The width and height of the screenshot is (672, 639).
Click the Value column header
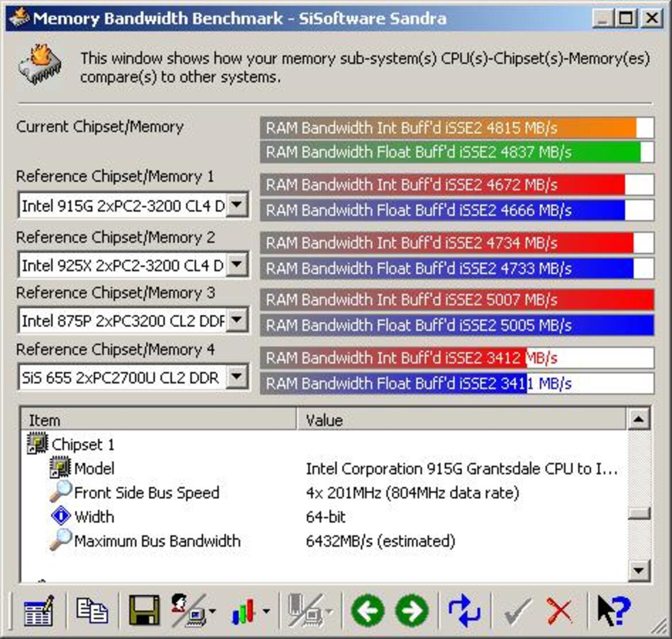pyautogui.click(x=461, y=420)
